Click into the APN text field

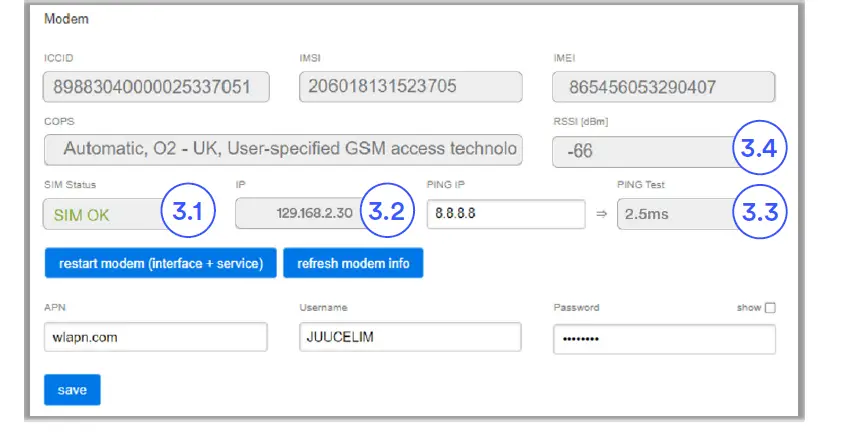point(155,338)
